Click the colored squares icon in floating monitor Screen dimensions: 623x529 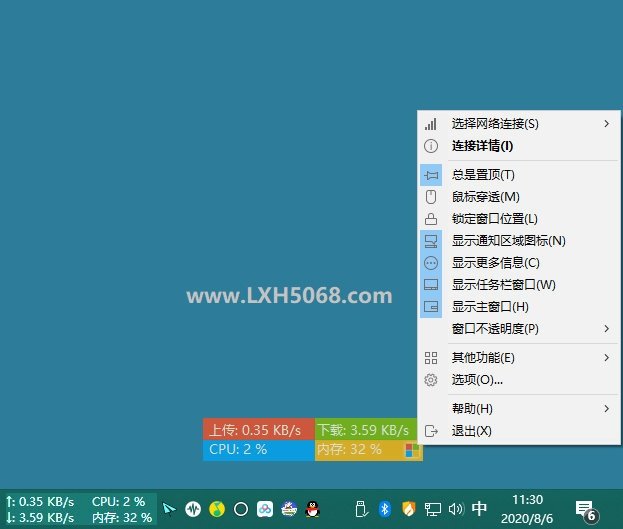point(412,451)
